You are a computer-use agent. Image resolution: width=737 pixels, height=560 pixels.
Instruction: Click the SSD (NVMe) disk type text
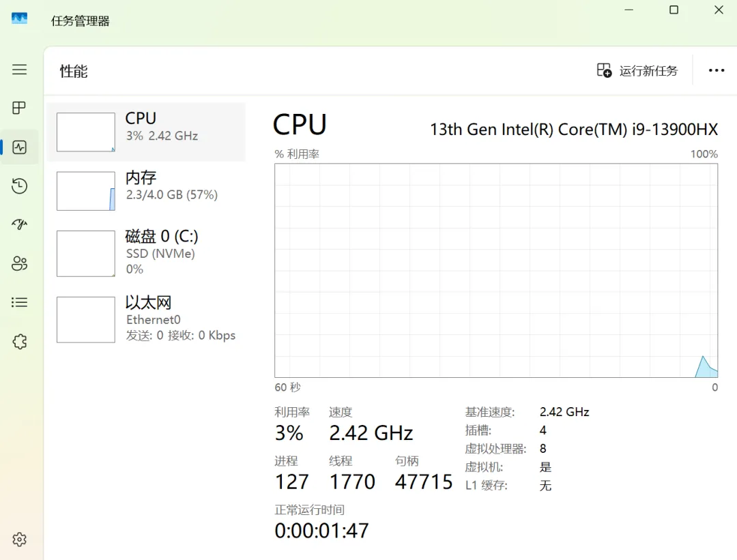[160, 254]
